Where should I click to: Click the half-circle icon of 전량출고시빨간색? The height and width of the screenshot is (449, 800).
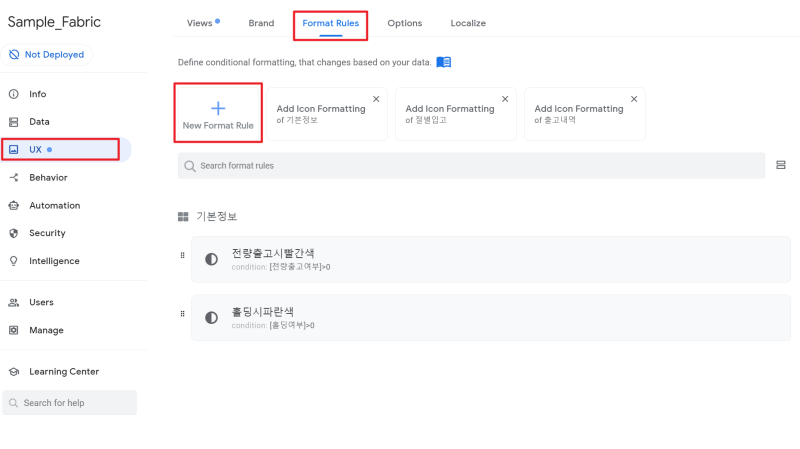211,259
